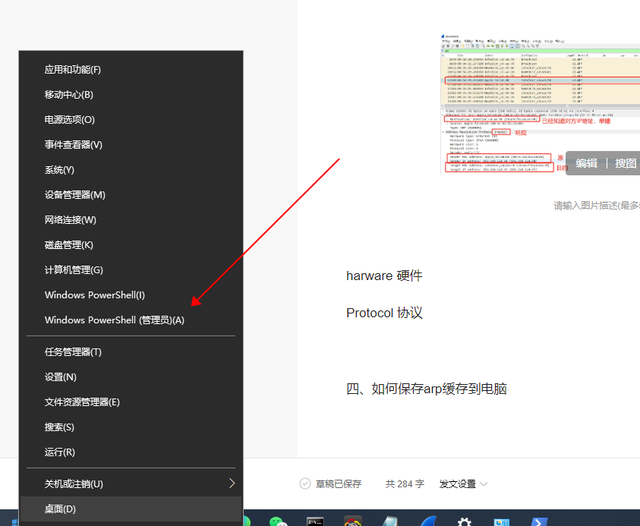Click the 草稿已保存 check mark icon
Image resolution: width=640 pixels, height=526 pixels.
pyautogui.click(x=305, y=484)
